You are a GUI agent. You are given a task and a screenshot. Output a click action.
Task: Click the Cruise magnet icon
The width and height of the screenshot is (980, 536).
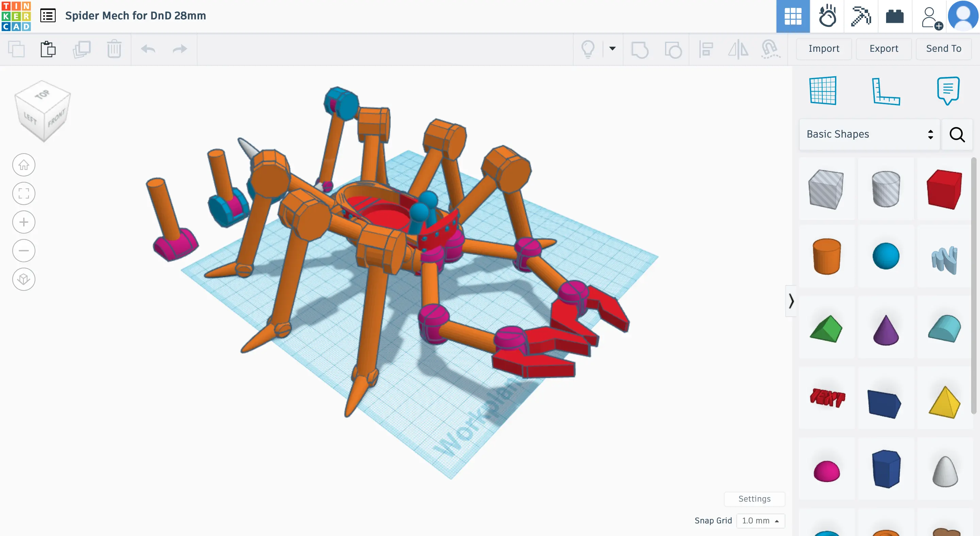(771, 49)
